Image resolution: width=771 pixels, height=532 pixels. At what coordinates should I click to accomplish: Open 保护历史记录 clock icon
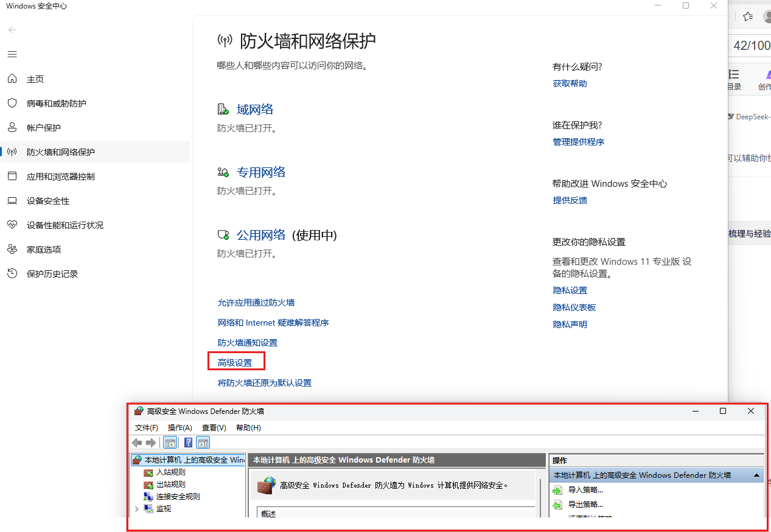click(x=12, y=274)
